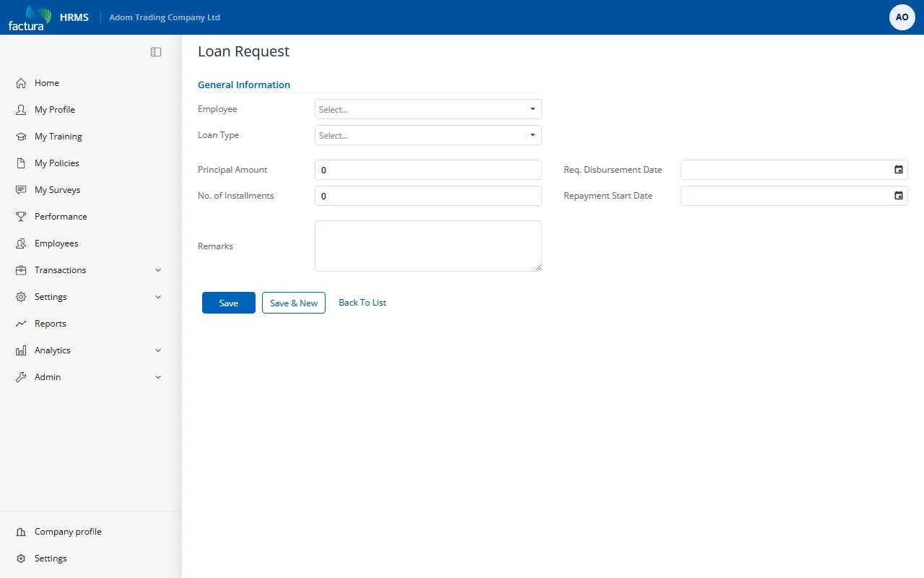This screenshot has height=578, width=924.
Task: Click the Company profile building icon
Action: click(21, 532)
